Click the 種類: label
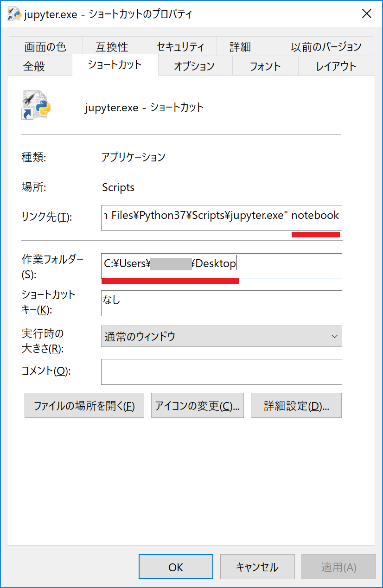Screen dimensions: 383x588 [34, 157]
